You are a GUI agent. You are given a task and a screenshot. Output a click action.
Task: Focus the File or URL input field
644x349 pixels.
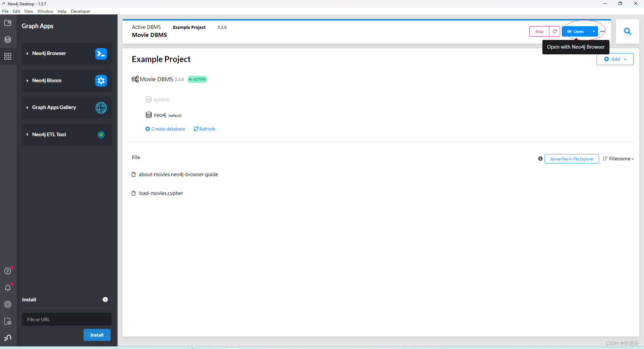pyautogui.click(x=67, y=319)
